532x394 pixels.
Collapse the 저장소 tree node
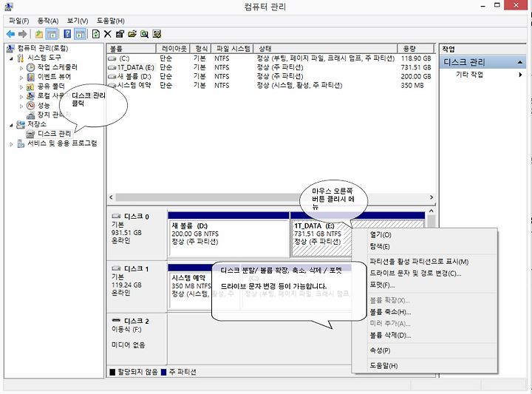(x=11, y=125)
